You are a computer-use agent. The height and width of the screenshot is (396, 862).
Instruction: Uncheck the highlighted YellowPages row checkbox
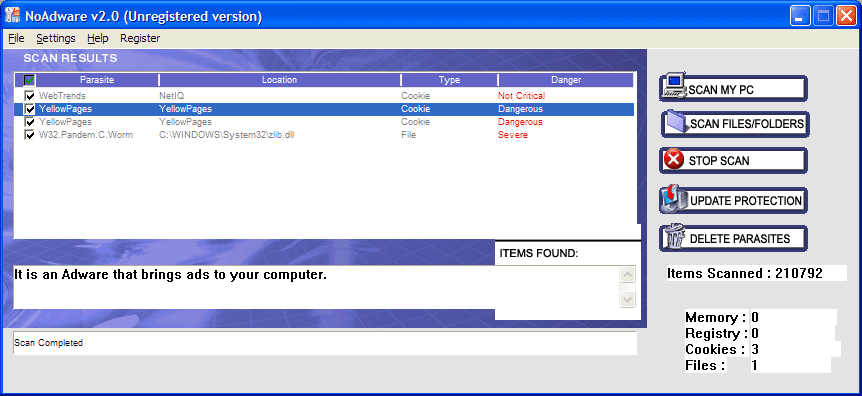click(x=29, y=109)
